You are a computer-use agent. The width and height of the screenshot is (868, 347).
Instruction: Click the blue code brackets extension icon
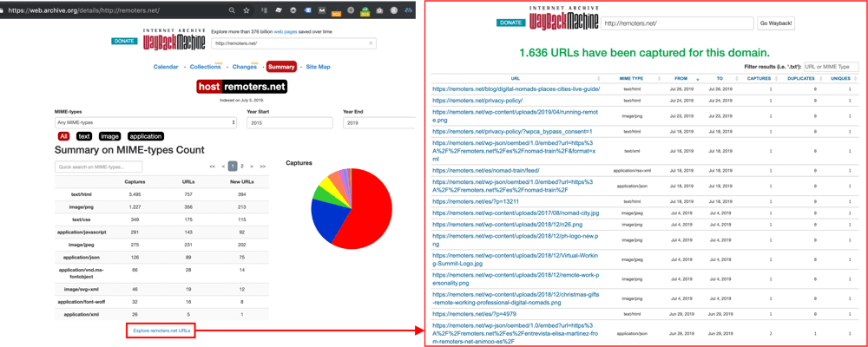(x=409, y=10)
